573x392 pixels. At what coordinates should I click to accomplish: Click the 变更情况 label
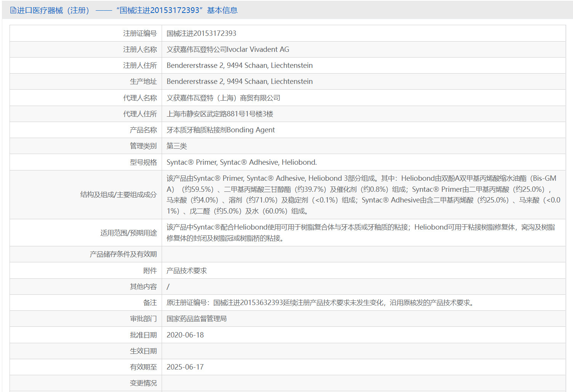click(143, 383)
